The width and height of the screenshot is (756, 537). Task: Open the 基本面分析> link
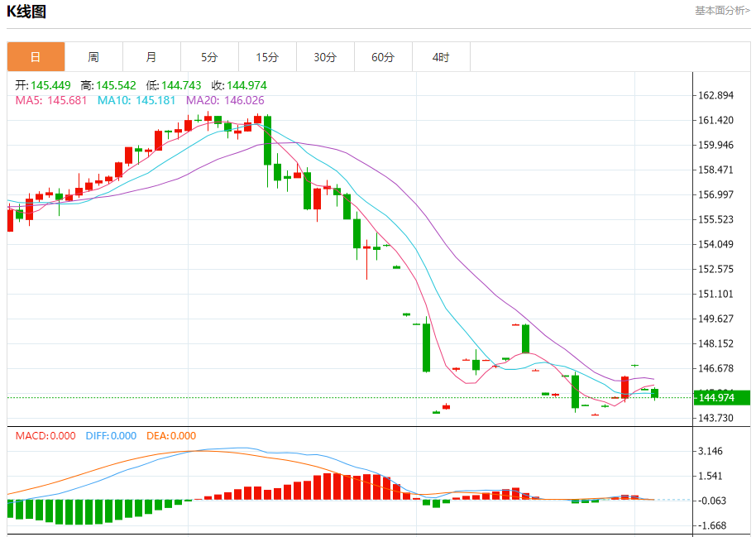click(722, 11)
